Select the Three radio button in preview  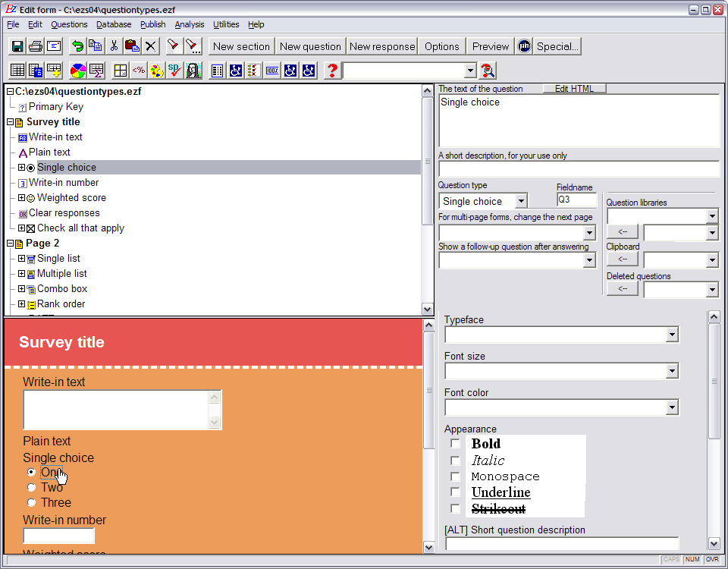[x=31, y=502]
